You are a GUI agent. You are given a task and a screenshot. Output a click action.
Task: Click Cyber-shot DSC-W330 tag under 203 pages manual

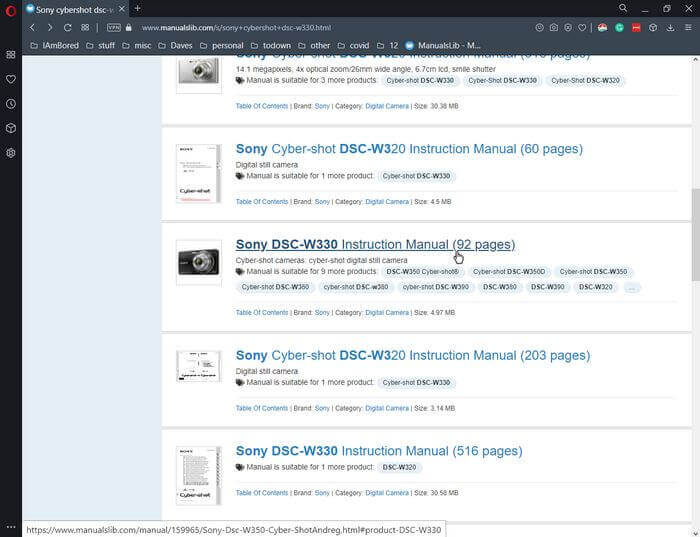pyautogui.click(x=416, y=383)
